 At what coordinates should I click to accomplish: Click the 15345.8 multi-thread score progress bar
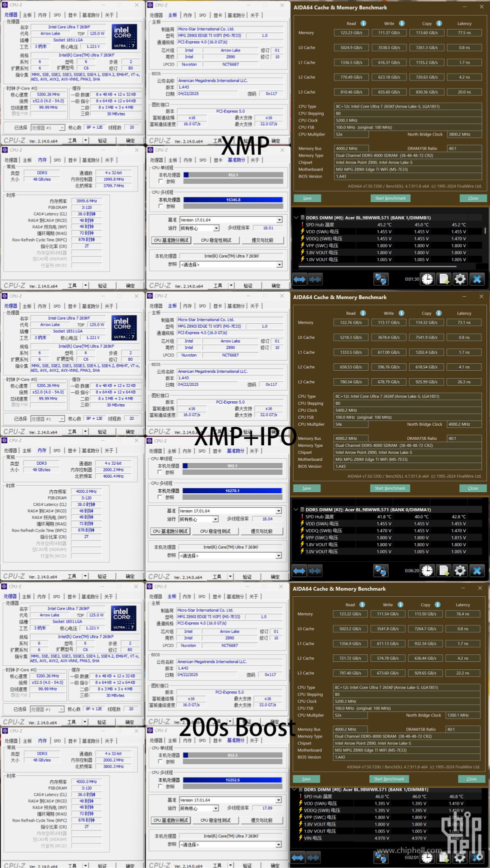(x=233, y=200)
